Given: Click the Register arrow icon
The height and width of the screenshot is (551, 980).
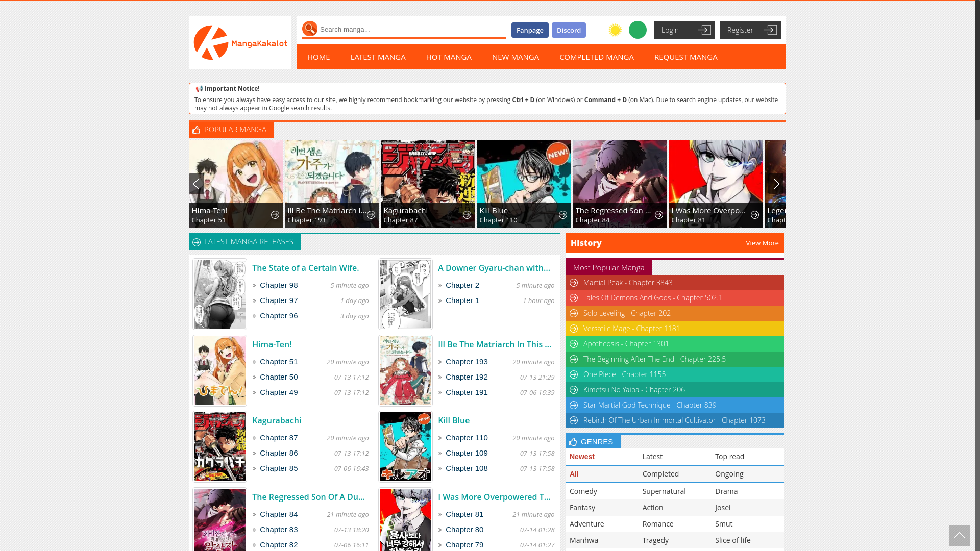Looking at the screenshot, I should coord(770,30).
